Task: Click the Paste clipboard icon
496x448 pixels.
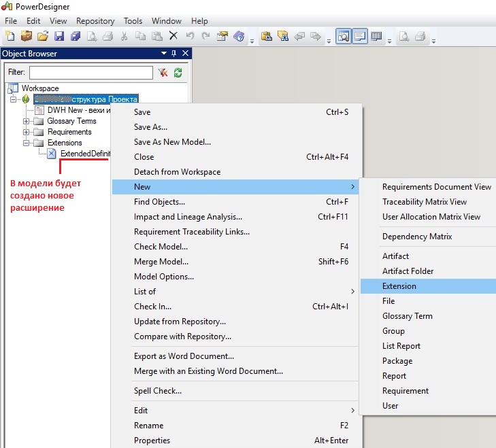Action: point(157,36)
